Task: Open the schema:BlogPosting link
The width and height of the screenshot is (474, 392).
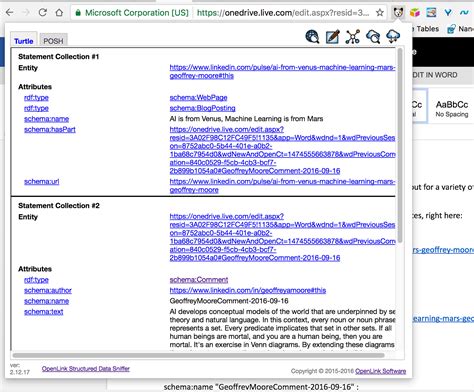Action: click(x=202, y=108)
